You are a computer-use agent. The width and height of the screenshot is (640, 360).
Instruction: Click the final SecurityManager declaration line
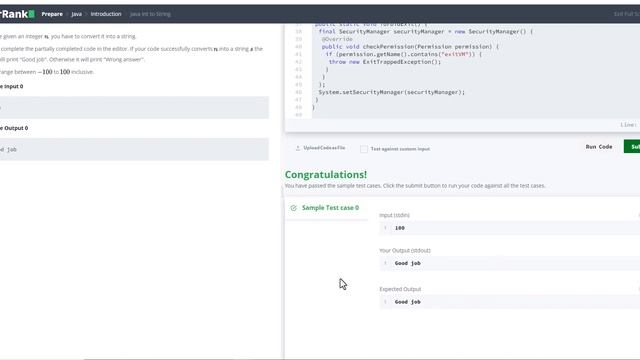pos(426,31)
